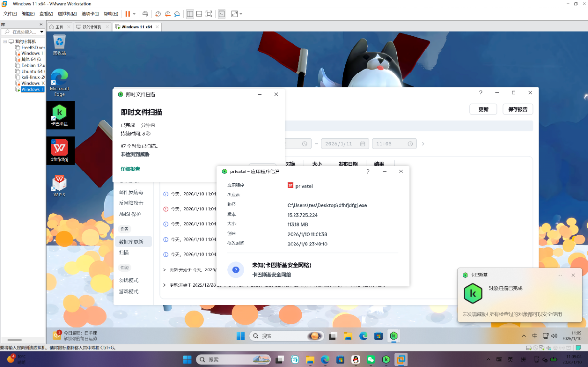588x367 pixels.
Task: Click the help icon in privatei dialog
Action: coord(368,171)
